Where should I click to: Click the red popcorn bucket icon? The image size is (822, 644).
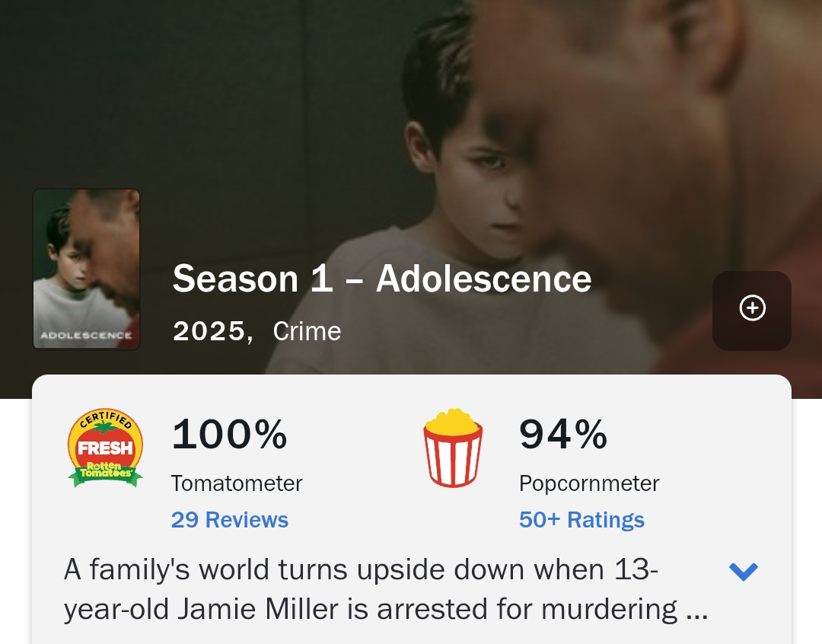(453, 448)
